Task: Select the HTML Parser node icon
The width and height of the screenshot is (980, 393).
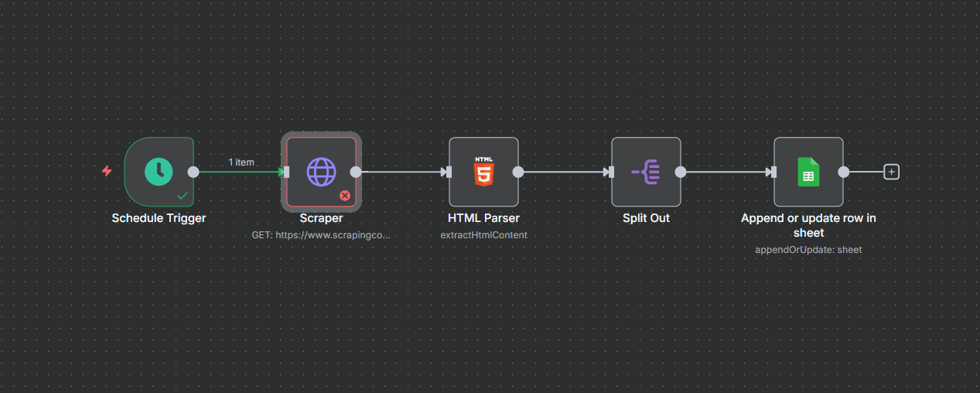Action: pyautogui.click(x=483, y=172)
